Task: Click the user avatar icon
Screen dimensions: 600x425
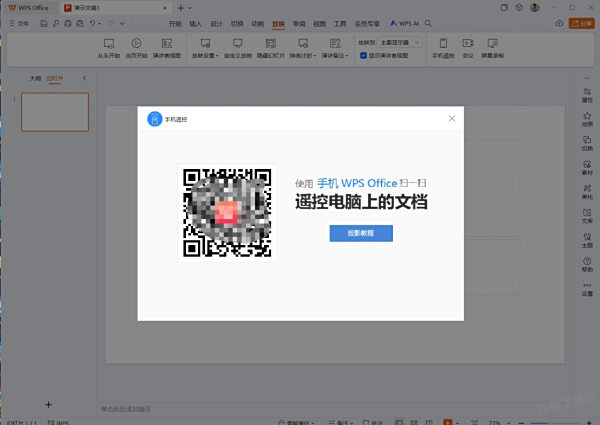Action: point(535,7)
